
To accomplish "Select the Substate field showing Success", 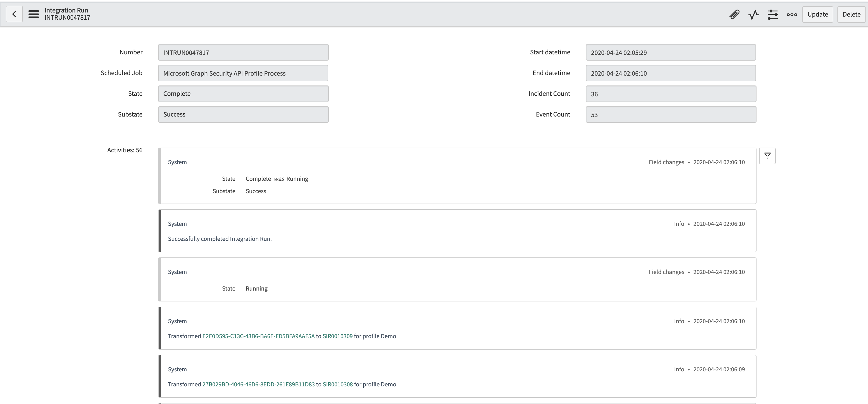I will pos(243,114).
